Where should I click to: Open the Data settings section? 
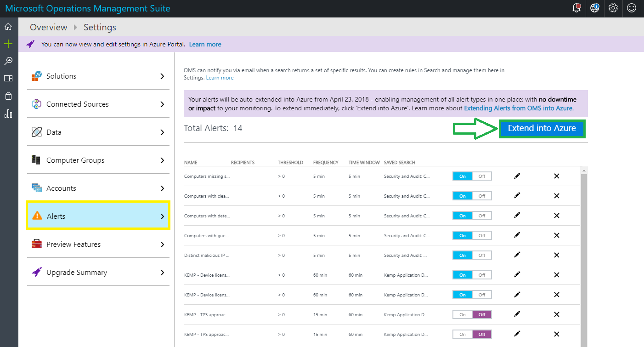pos(98,132)
